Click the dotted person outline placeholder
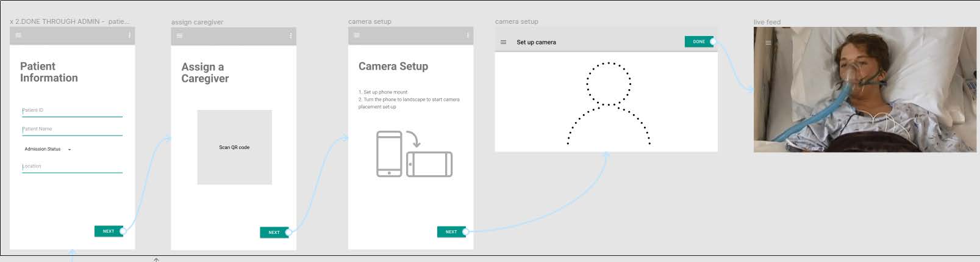The width and height of the screenshot is (980, 262). [x=609, y=103]
